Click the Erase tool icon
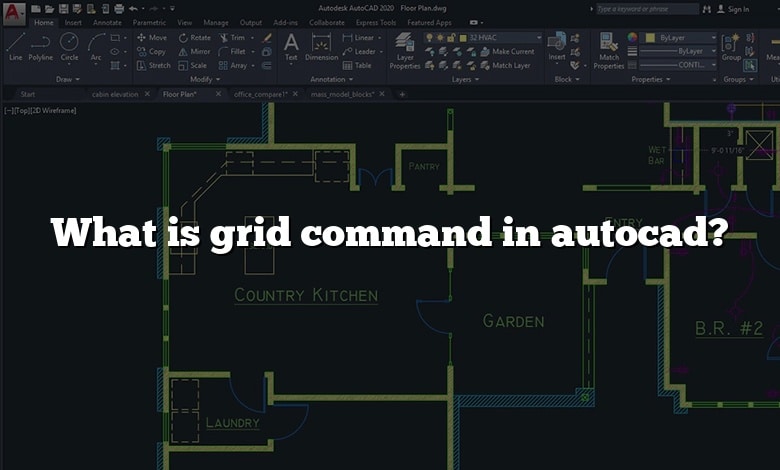Screen dimensions: 780x470 point(267,37)
